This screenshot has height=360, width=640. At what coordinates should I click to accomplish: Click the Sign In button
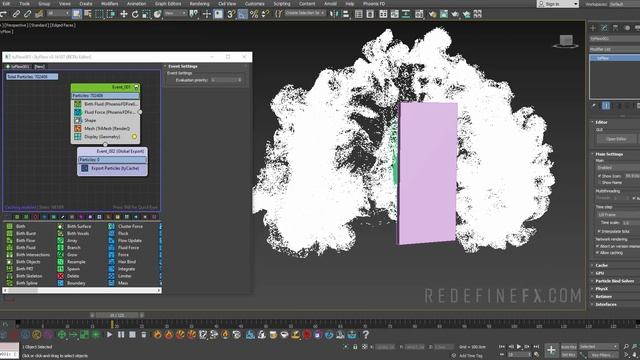coord(558,4)
